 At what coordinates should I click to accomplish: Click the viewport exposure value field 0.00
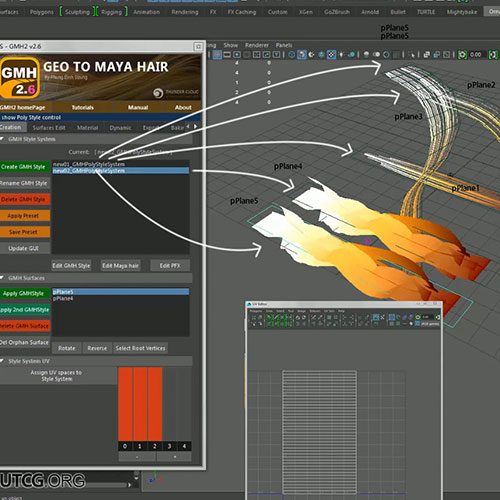point(477,54)
